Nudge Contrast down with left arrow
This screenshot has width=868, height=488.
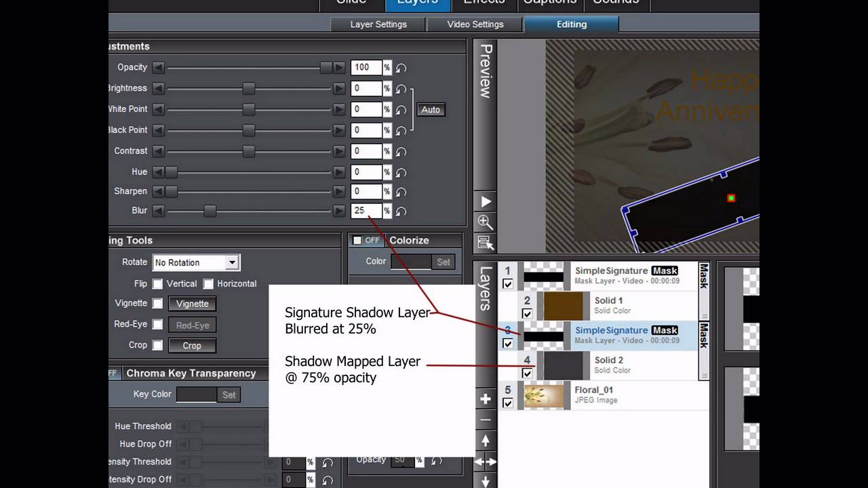pos(158,151)
